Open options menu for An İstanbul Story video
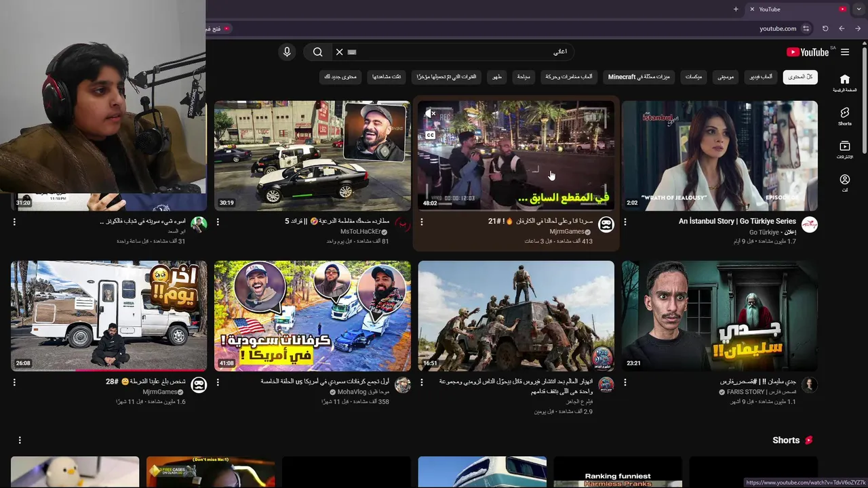Image resolution: width=868 pixels, height=488 pixels. tap(625, 222)
